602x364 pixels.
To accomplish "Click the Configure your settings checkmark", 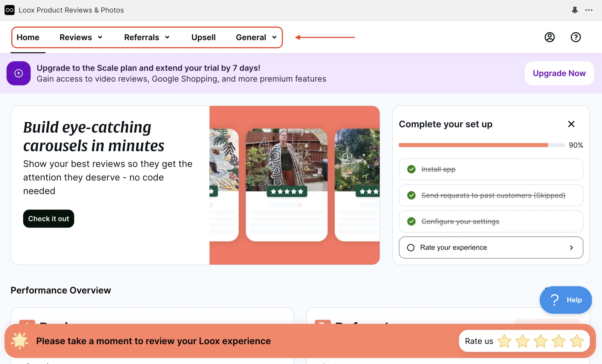I will tap(412, 221).
